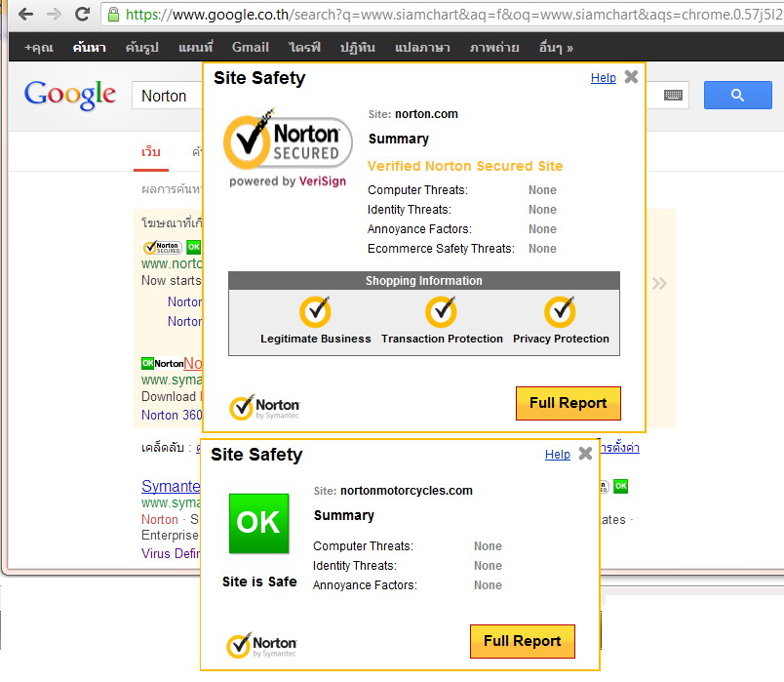Click the blue magnifier search button
The height and width of the screenshot is (682, 784).
(737, 95)
